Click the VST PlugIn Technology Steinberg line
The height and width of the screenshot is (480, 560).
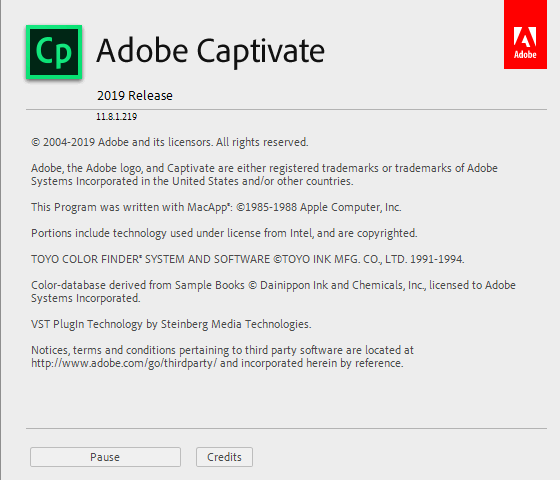pyautogui.click(x=171, y=324)
